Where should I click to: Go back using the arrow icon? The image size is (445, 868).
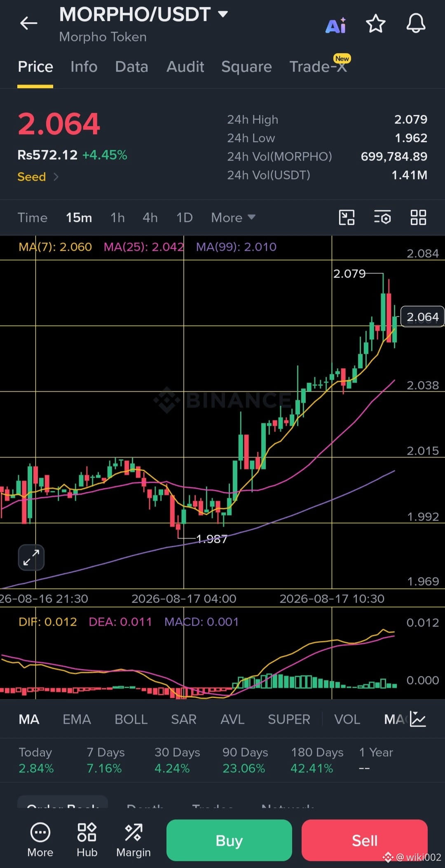(29, 23)
